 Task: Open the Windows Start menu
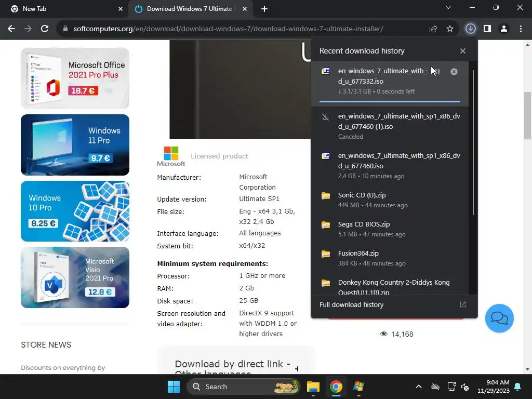pos(174,387)
